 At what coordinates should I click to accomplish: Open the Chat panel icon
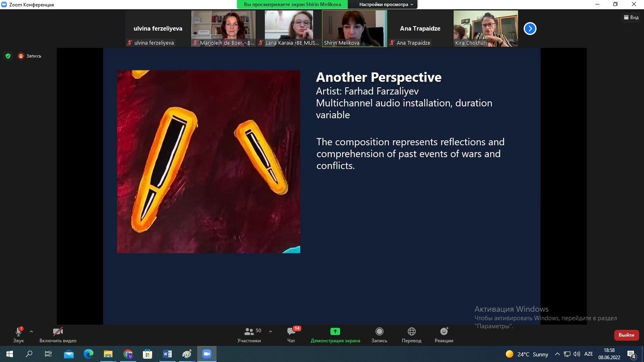291,332
